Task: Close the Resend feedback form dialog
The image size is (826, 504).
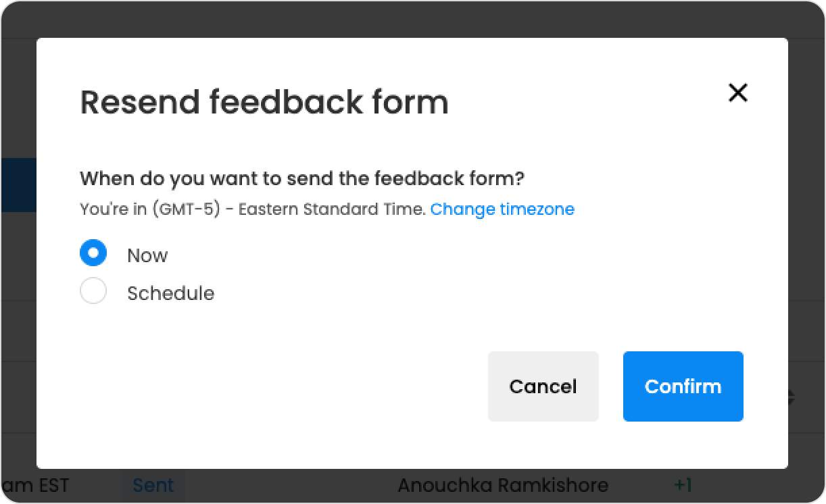Action: [x=738, y=93]
